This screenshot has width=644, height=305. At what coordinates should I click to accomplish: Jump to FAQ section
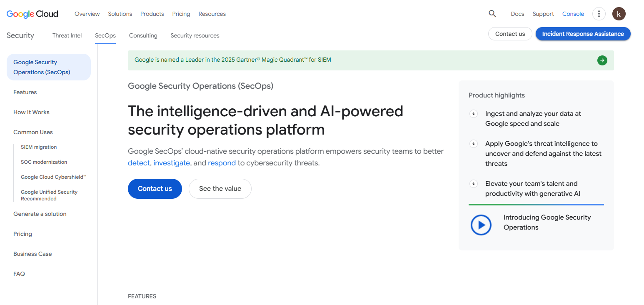(x=19, y=274)
